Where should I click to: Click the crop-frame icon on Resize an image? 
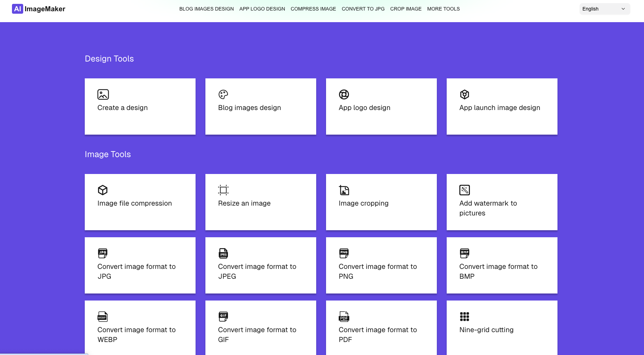coord(223,189)
